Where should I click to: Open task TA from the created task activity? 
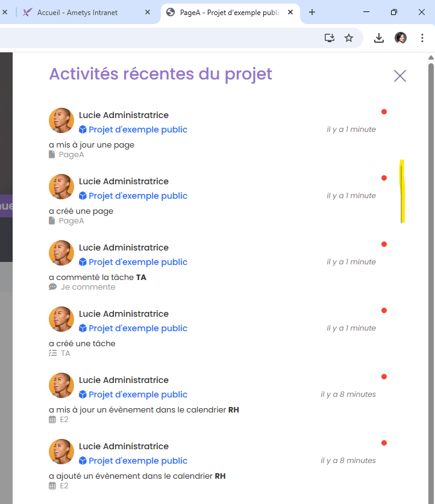coord(65,353)
